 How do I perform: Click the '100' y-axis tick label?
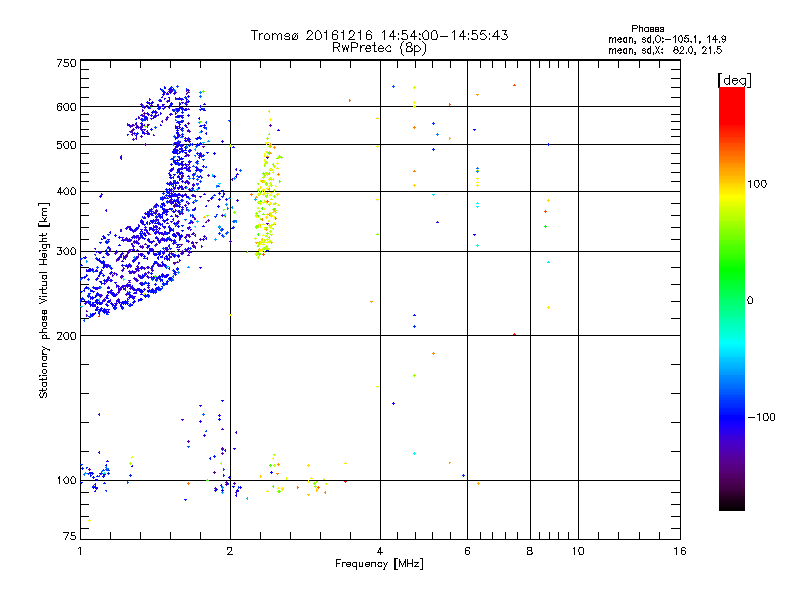click(66, 481)
